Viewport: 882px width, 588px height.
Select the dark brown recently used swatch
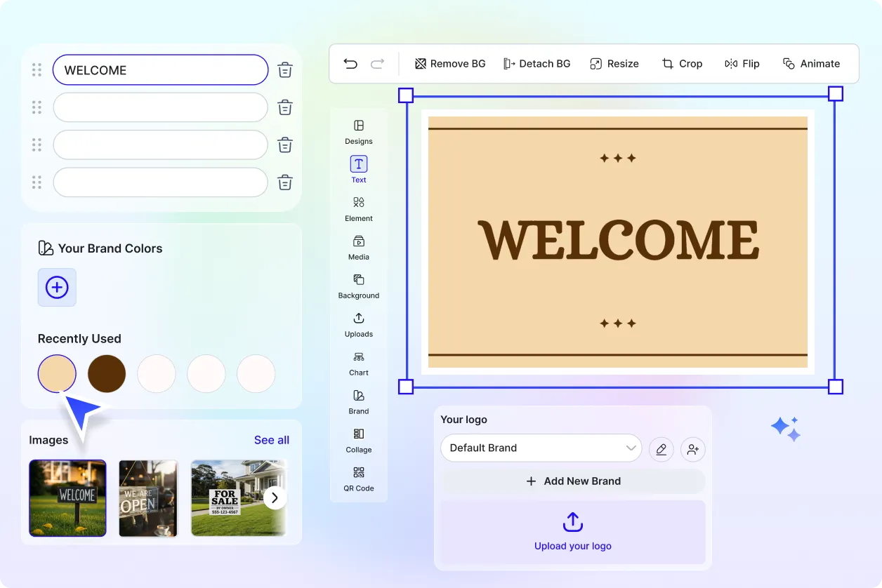click(x=107, y=373)
